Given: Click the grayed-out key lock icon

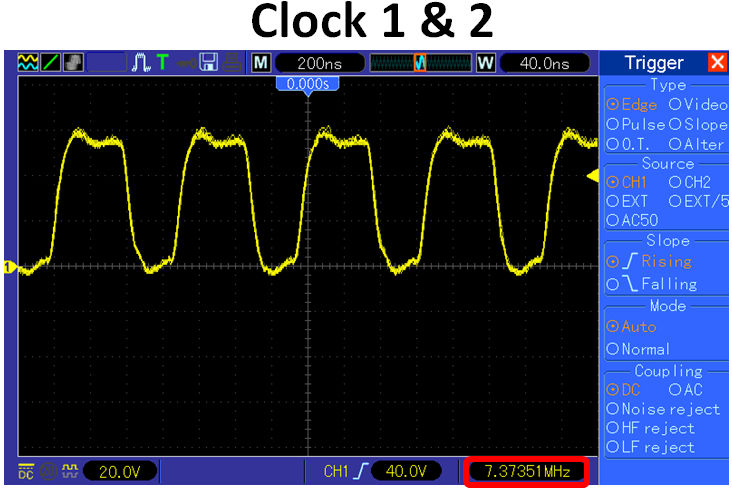Looking at the screenshot, I should tap(187, 63).
